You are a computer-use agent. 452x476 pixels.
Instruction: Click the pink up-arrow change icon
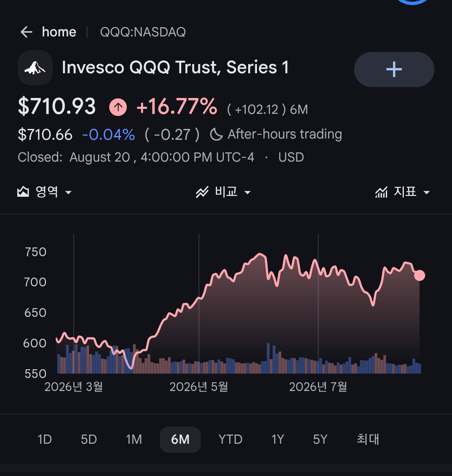point(118,107)
